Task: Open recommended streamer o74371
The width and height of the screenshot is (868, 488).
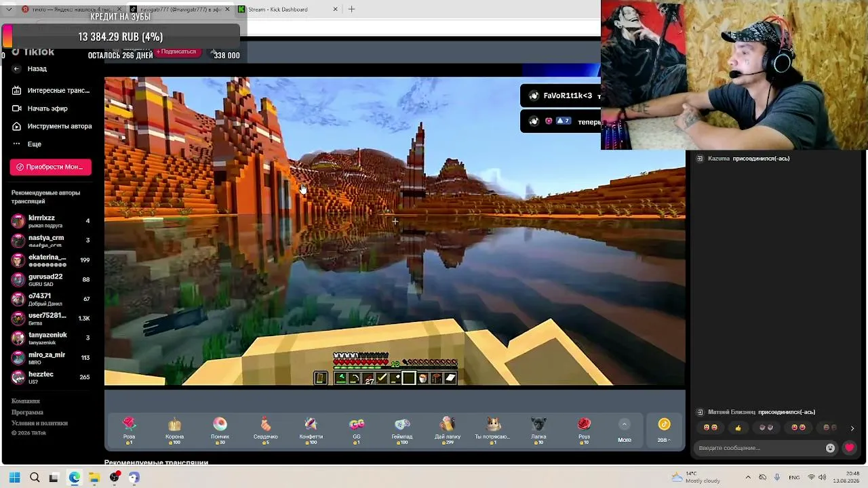Action: [x=51, y=299]
